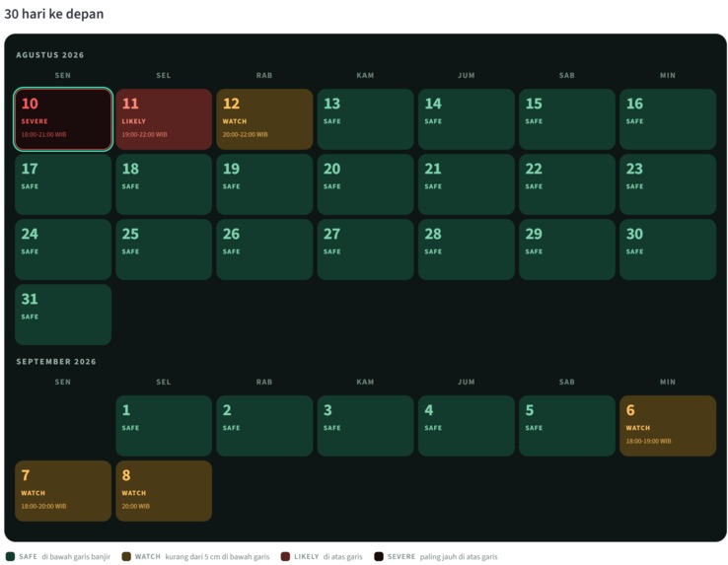The height and width of the screenshot is (565, 728).
Task: Click the SAFE legend color swatch
Action: click(10, 556)
